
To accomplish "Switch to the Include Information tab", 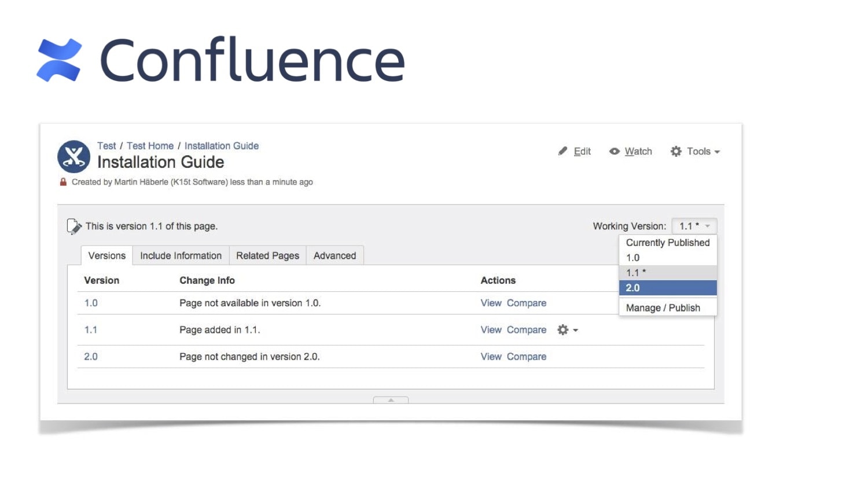I will coord(181,255).
